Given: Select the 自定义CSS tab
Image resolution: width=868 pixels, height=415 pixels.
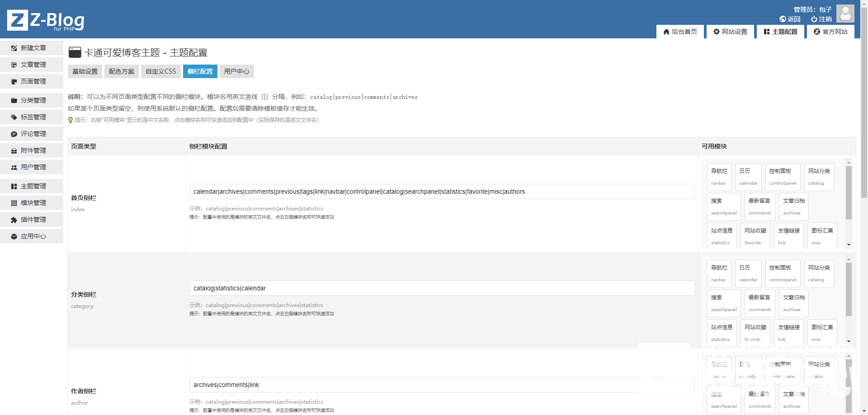Looking at the screenshot, I should coord(160,71).
